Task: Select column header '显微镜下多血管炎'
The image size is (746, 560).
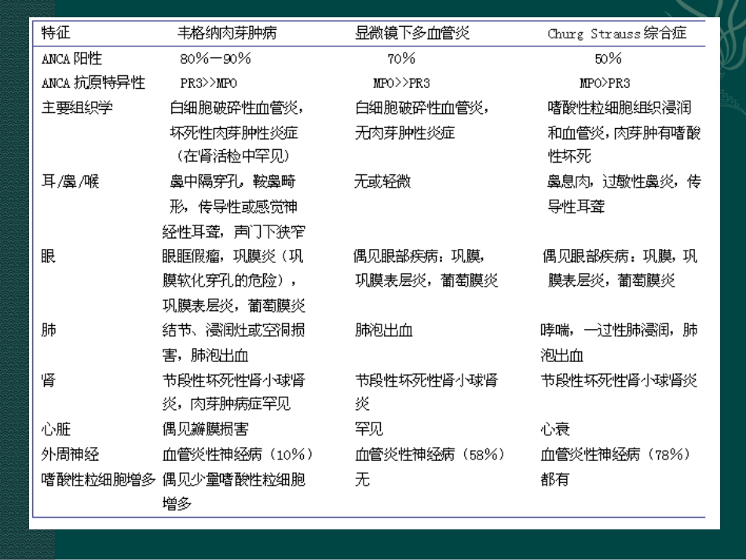Action: (412, 33)
